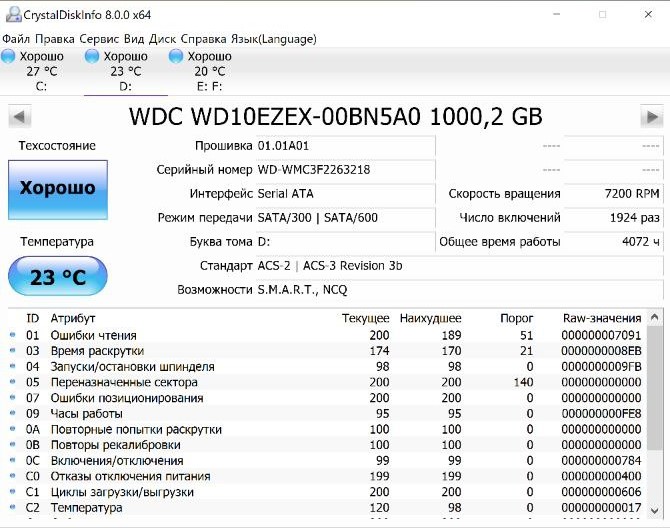Click worst value 189 of Ошибки чтения

[452, 335]
